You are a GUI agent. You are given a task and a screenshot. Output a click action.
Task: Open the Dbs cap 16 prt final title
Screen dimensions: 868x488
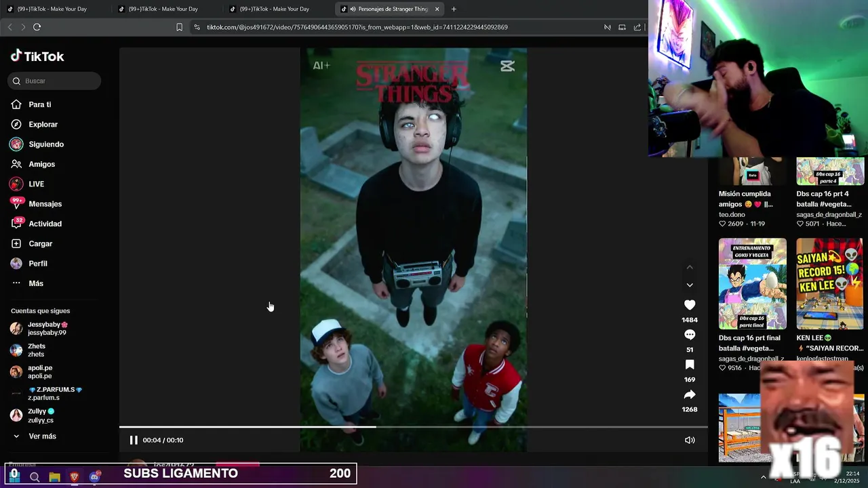click(x=749, y=343)
